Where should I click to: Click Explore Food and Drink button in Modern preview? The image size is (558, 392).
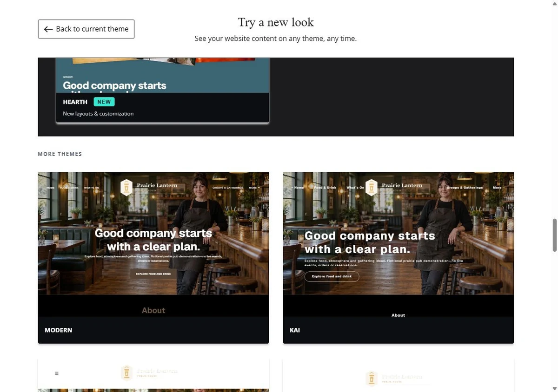pyautogui.click(x=153, y=274)
